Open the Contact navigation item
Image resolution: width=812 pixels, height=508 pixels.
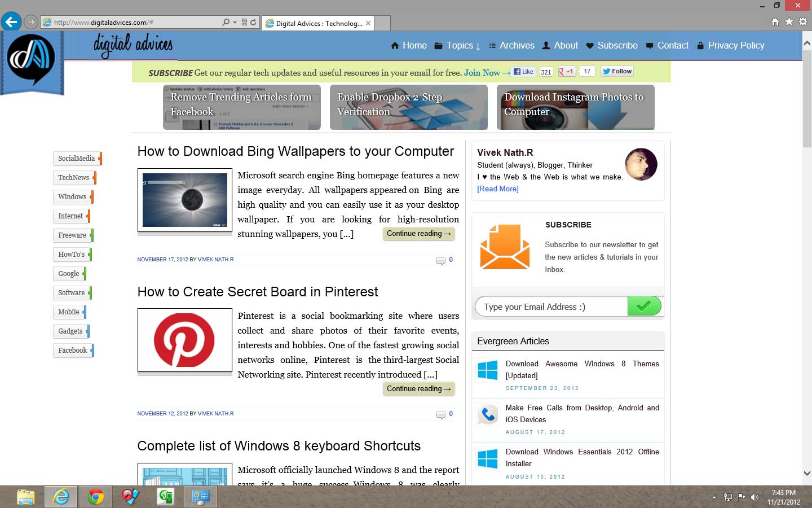tap(667, 46)
